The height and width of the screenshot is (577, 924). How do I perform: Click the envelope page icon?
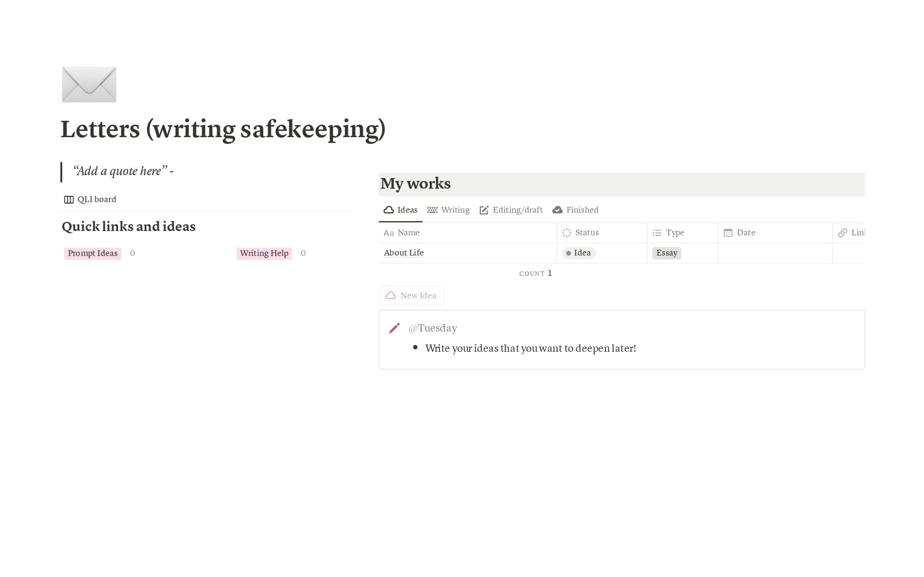tap(89, 84)
